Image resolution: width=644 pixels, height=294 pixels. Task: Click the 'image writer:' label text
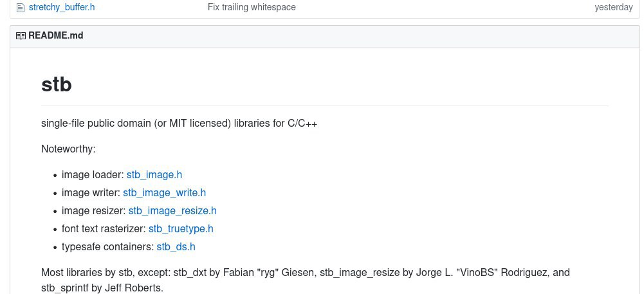click(x=91, y=193)
